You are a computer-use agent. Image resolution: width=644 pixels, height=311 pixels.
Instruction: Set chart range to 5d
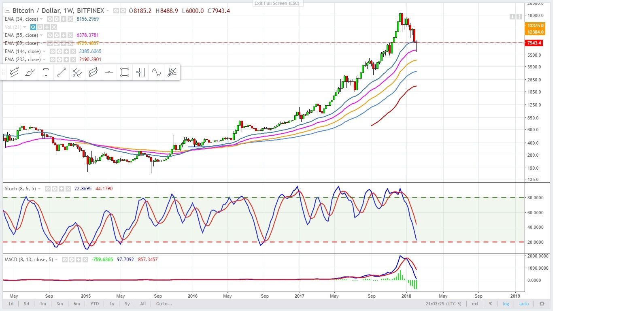(26, 304)
